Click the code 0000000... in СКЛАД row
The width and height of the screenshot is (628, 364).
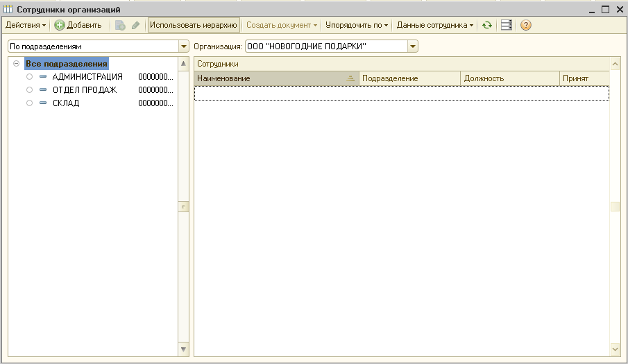(156, 103)
